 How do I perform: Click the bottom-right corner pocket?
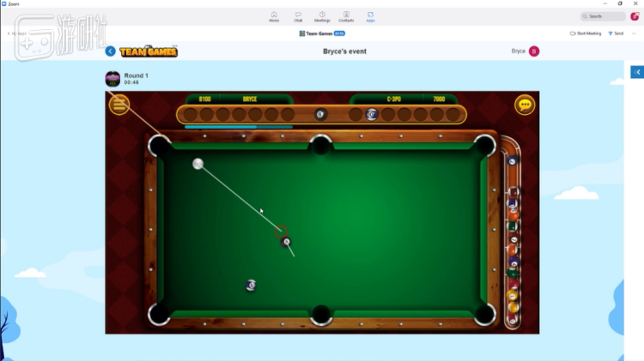(485, 315)
